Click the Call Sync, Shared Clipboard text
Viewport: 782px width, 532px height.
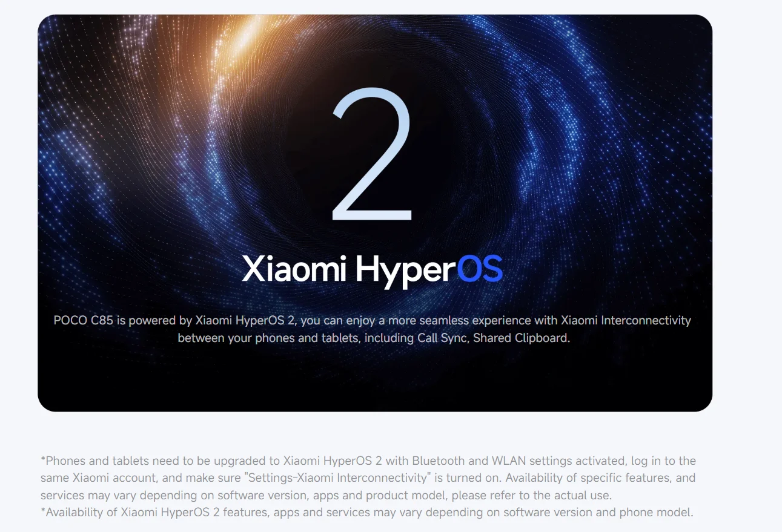tap(494, 338)
